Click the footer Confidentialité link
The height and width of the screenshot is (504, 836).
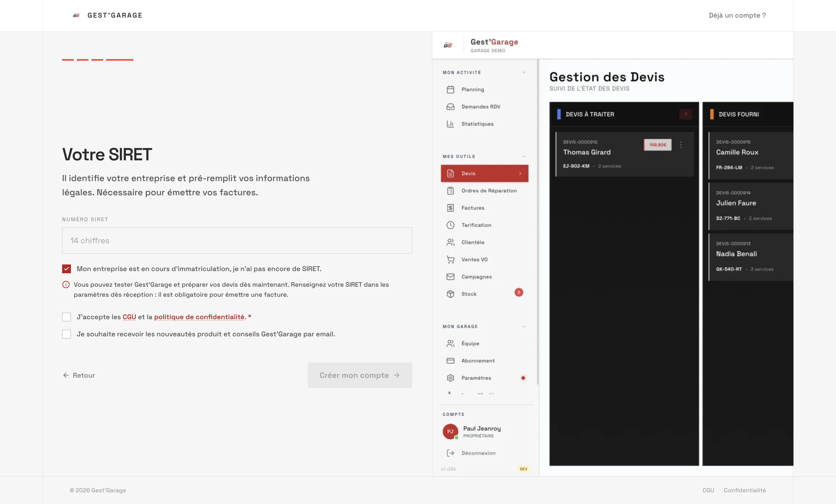pos(745,490)
